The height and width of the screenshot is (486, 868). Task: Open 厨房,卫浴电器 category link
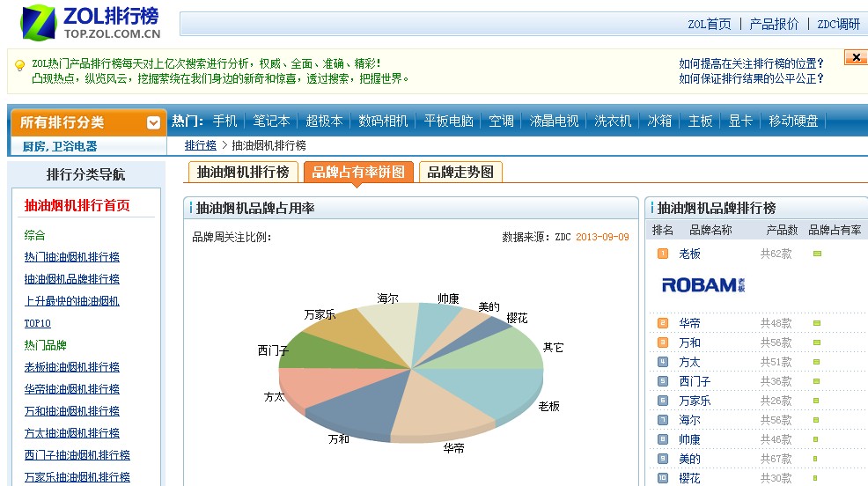pos(60,147)
